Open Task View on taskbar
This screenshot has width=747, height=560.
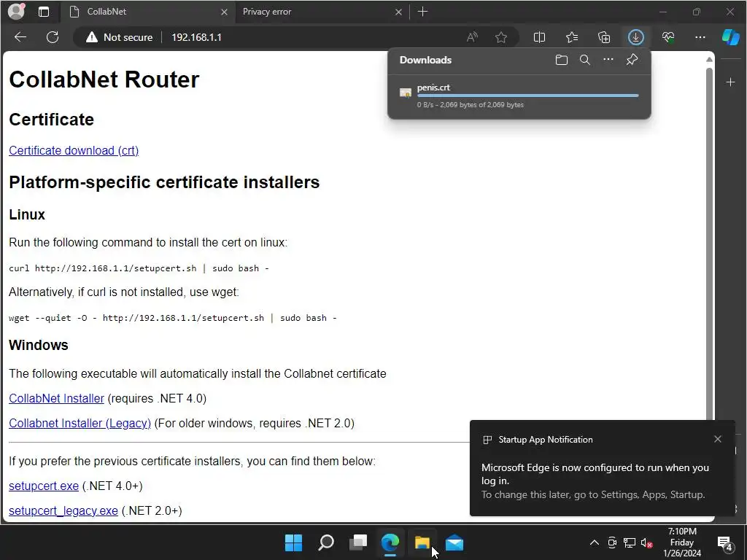(x=358, y=542)
